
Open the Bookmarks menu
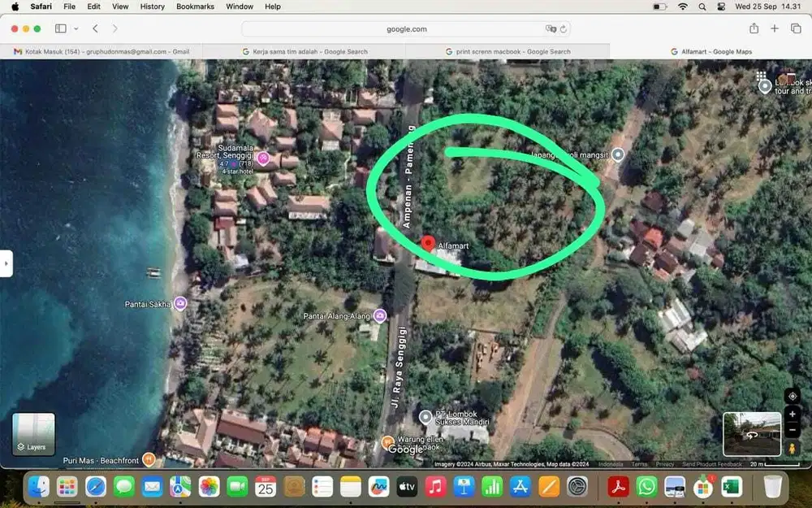pyautogui.click(x=195, y=7)
